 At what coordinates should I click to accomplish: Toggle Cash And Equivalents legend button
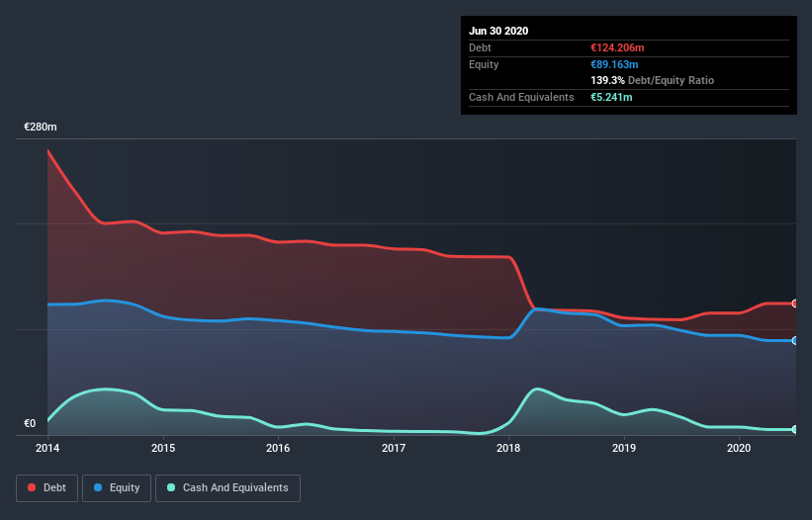tap(227, 488)
